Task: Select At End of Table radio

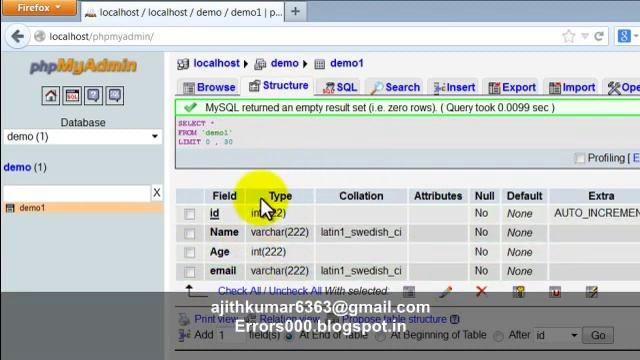Action: (289, 336)
